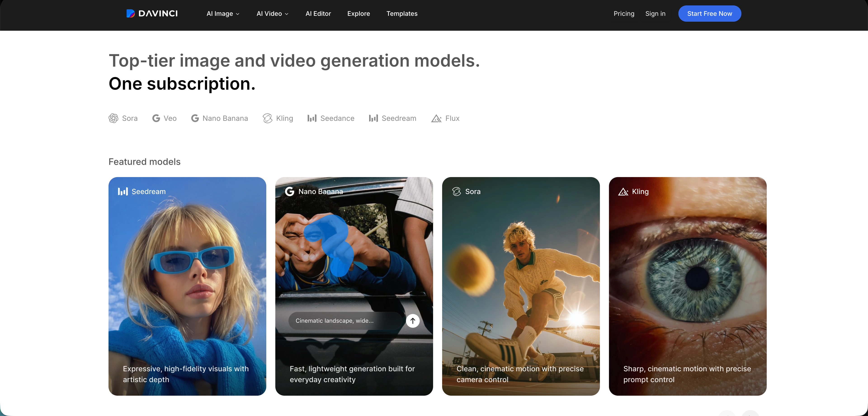Image resolution: width=868 pixels, height=416 pixels.
Task: Open the AI Image dropdown menu
Action: tap(223, 14)
